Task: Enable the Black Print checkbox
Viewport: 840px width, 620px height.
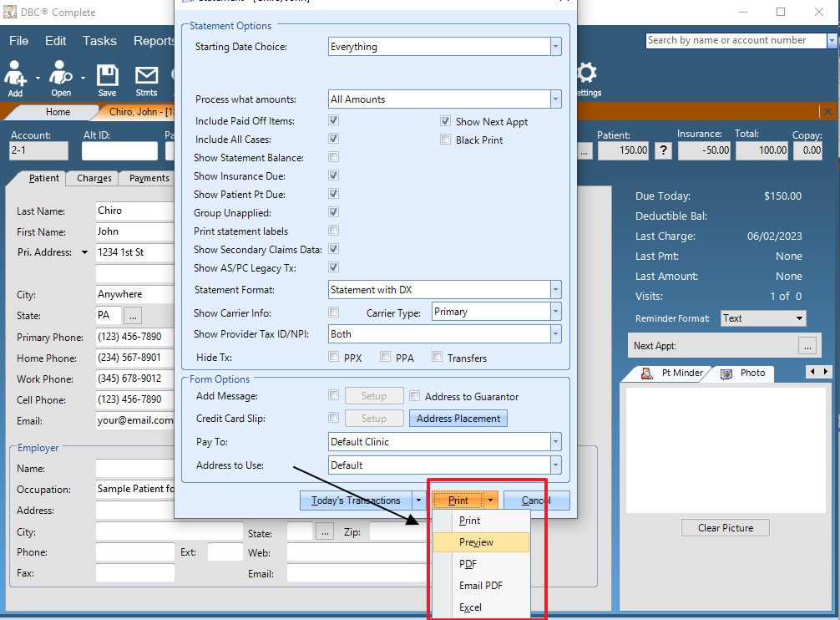Action: coord(446,140)
